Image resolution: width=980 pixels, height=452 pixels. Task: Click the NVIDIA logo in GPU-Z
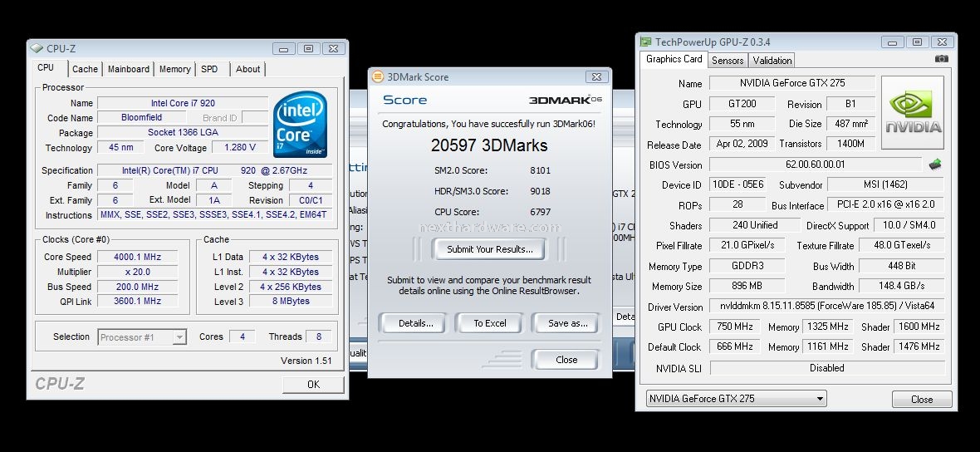(x=913, y=112)
